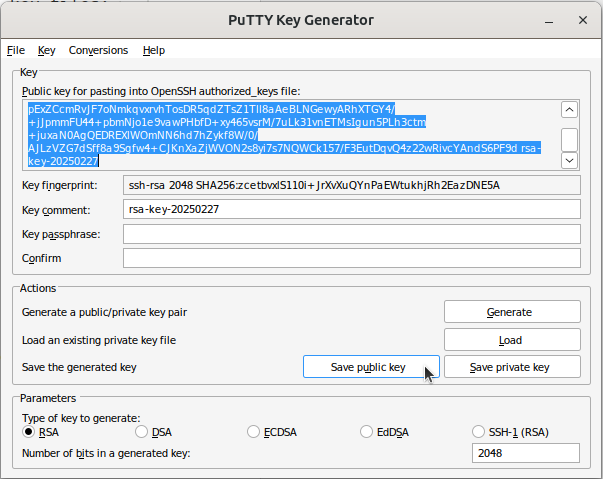603x479 pixels.
Task: Click the 'Generate a public/private key pair' label
Action: click(x=104, y=312)
